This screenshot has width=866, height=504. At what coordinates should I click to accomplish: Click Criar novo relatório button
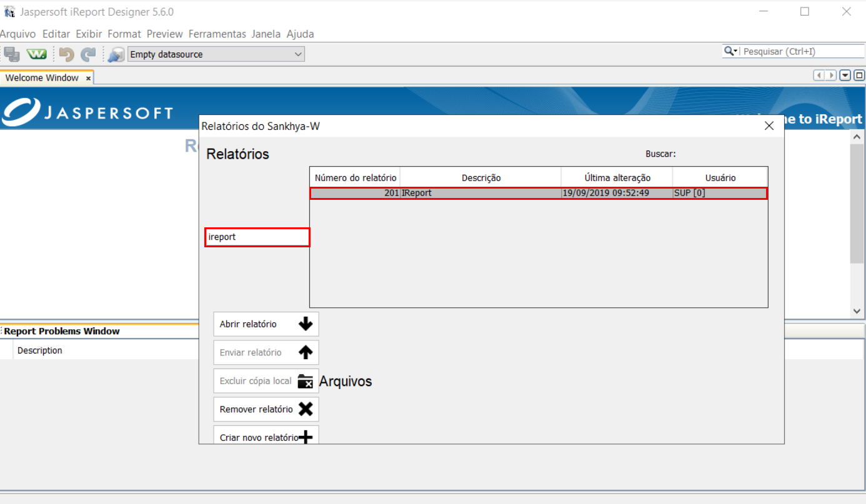coord(266,435)
